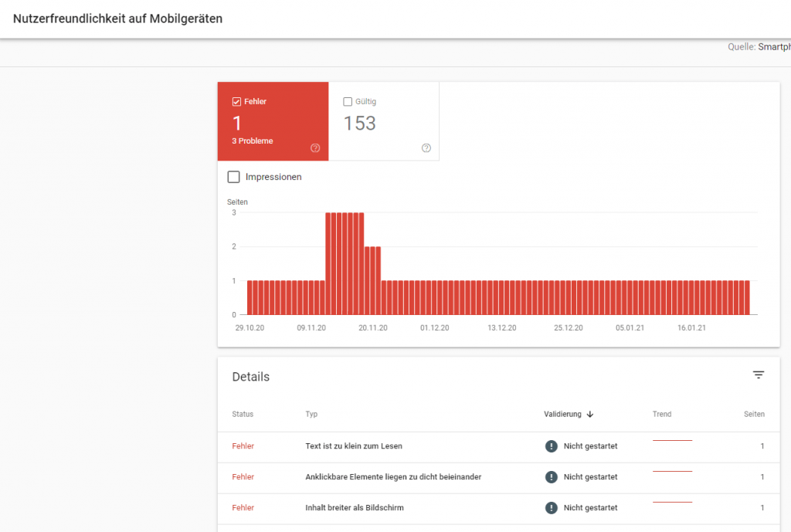This screenshot has width=791, height=532.
Task: Click Fehler status in 'Text ist zu klein' row
Action: tap(243, 446)
